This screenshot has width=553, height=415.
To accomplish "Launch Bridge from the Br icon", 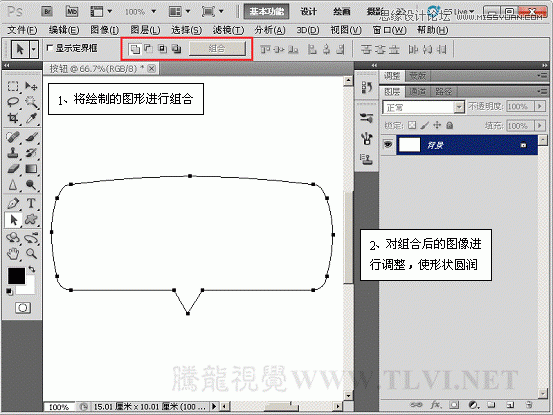I will pyautogui.click(x=47, y=12).
